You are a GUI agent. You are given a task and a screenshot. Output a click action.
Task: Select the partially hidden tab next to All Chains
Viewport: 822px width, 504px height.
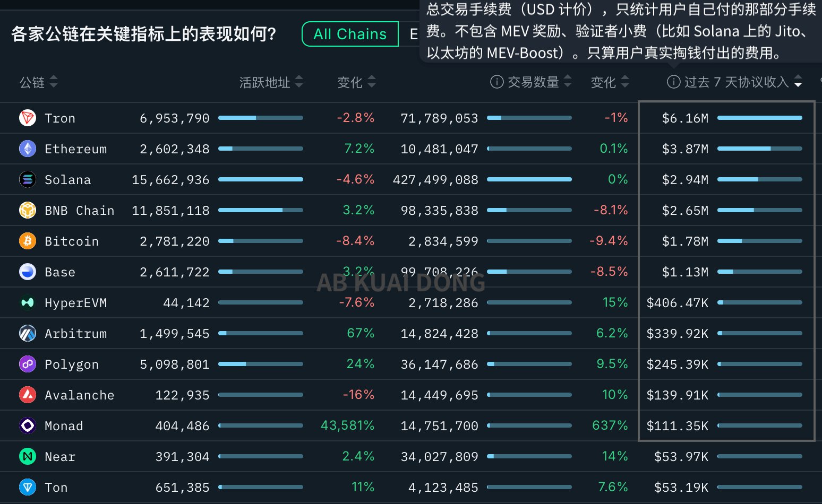(412, 34)
